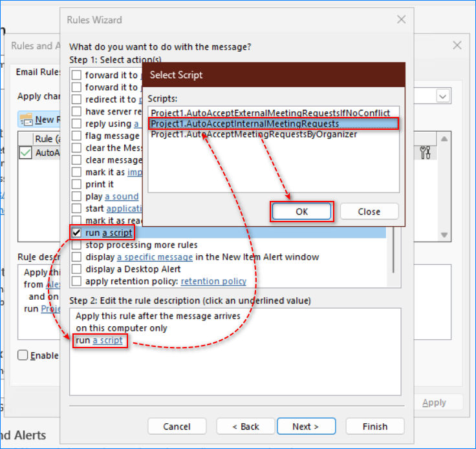Click the scroll-up arrow in rules list
476x449 pixels.
pos(444,139)
